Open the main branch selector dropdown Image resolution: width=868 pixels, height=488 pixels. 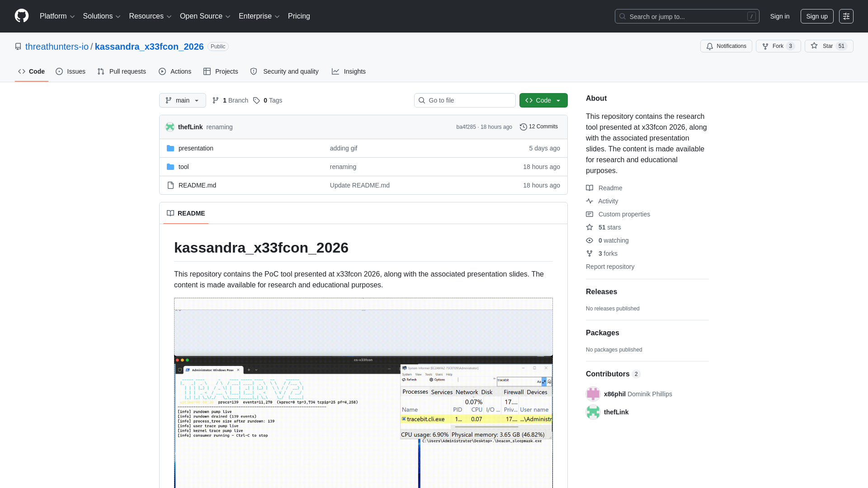[x=183, y=100]
